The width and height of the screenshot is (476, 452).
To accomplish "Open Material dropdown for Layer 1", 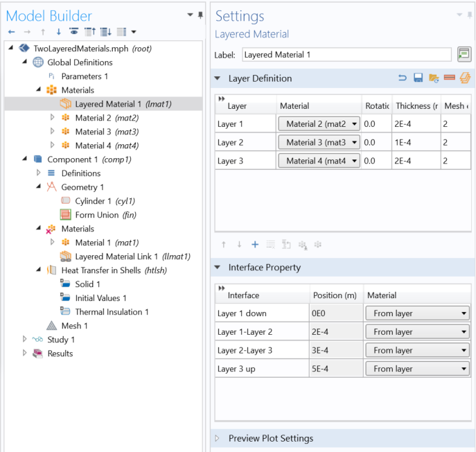I will point(319,124).
